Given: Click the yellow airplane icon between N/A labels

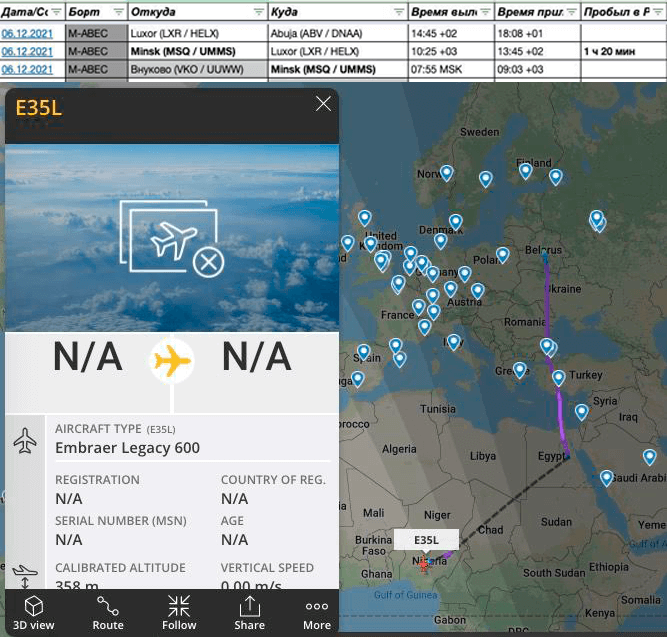Looking at the screenshot, I should tap(172, 360).
